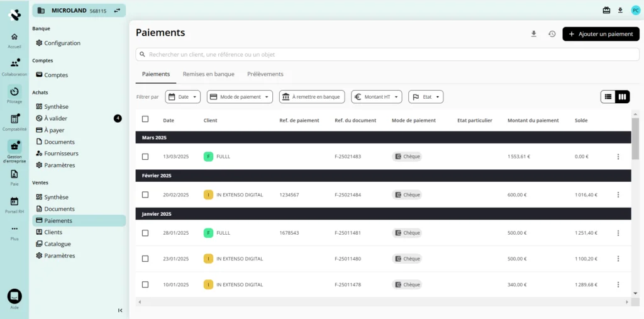This screenshot has height=319, width=644.
Task: Switch to the Remises en banque tab
Action: point(208,74)
